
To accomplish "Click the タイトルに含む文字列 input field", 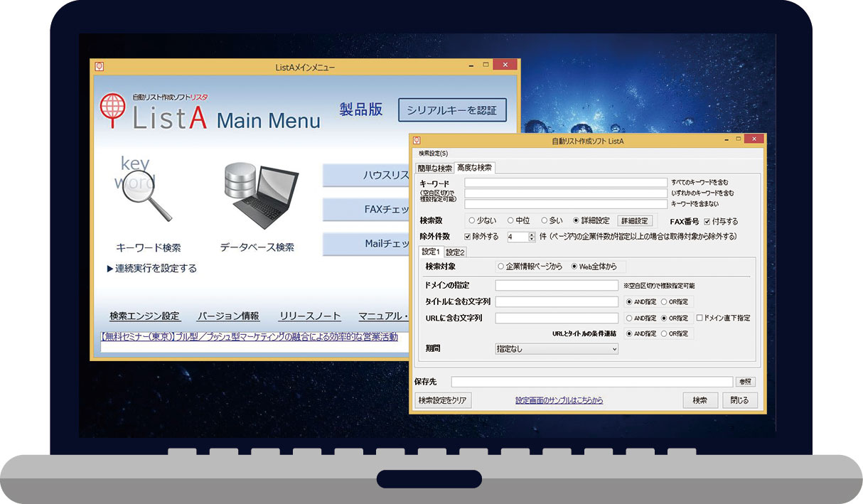I will point(557,301).
